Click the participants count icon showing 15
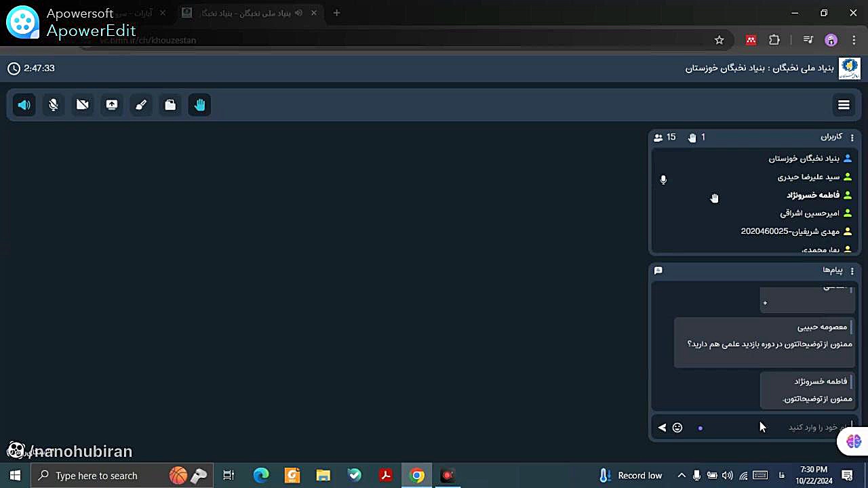 pyautogui.click(x=658, y=138)
